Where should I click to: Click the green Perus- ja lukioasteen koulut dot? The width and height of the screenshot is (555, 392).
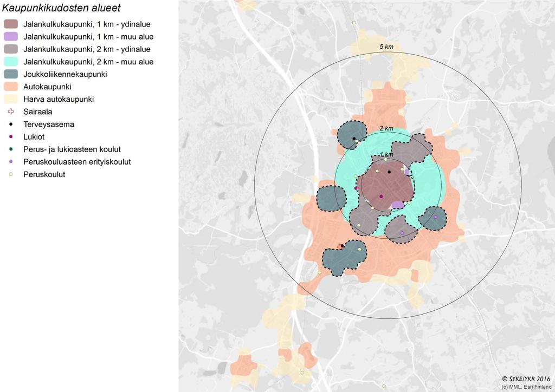click(11, 149)
